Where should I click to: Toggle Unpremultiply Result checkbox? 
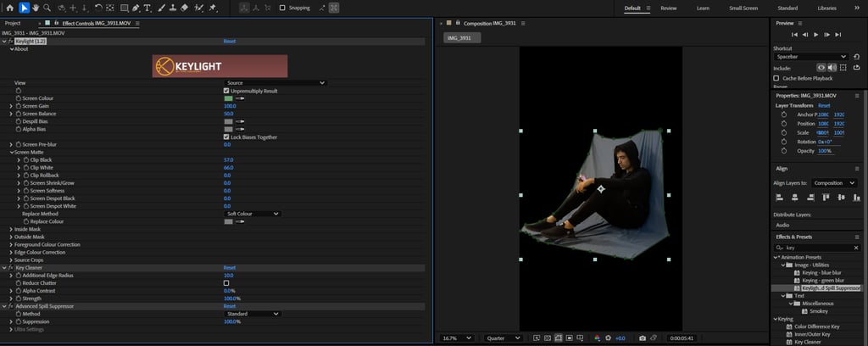(225, 91)
